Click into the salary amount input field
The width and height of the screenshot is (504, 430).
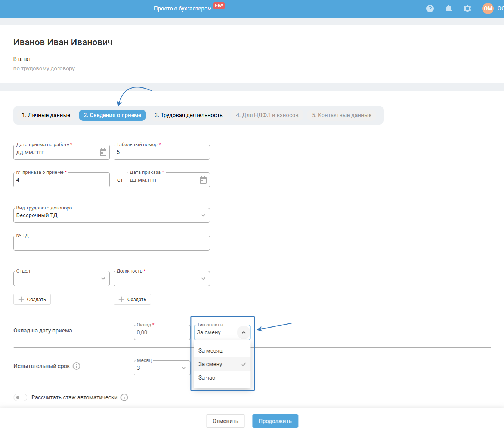(x=161, y=332)
